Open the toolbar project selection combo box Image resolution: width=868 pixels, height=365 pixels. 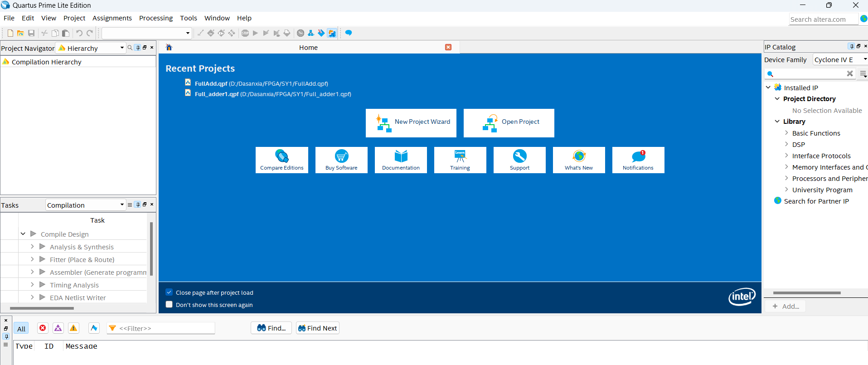coord(146,33)
